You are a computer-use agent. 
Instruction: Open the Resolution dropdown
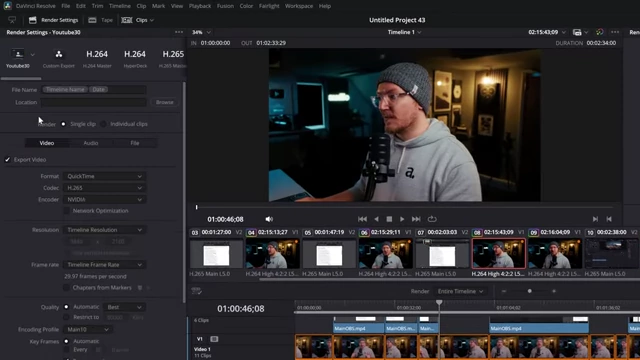pos(104,230)
